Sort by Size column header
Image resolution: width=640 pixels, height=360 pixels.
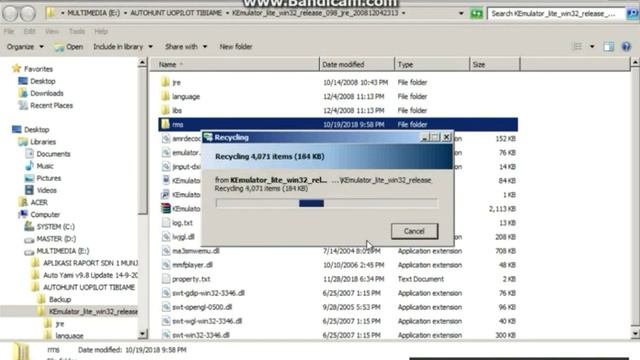(495, 64)
